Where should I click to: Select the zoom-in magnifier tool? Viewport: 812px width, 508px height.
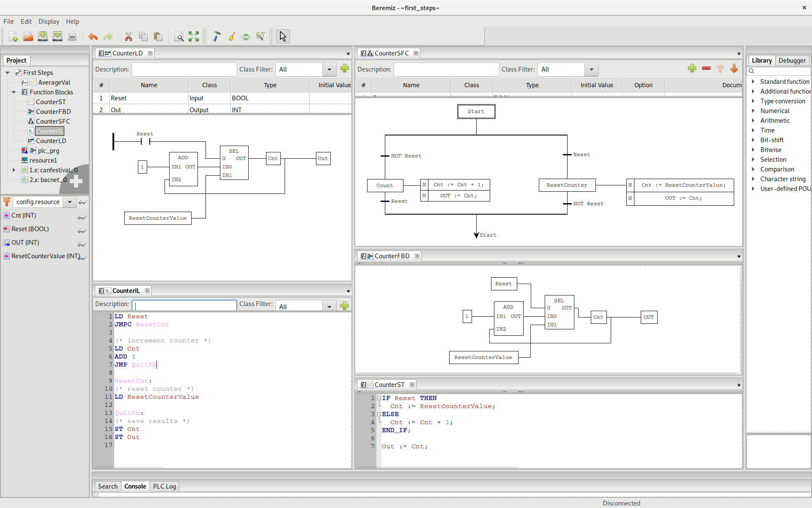(x=180, y=36)
